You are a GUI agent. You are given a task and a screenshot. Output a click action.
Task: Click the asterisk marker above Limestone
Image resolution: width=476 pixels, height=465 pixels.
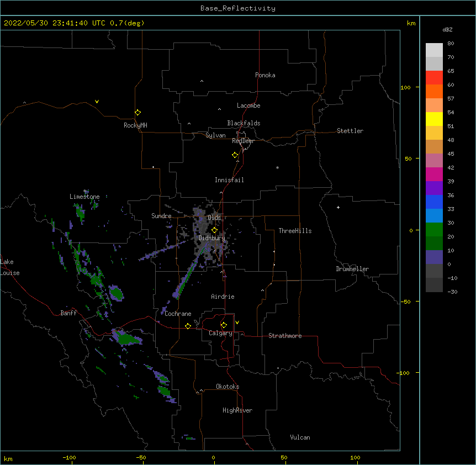point(85,191)
